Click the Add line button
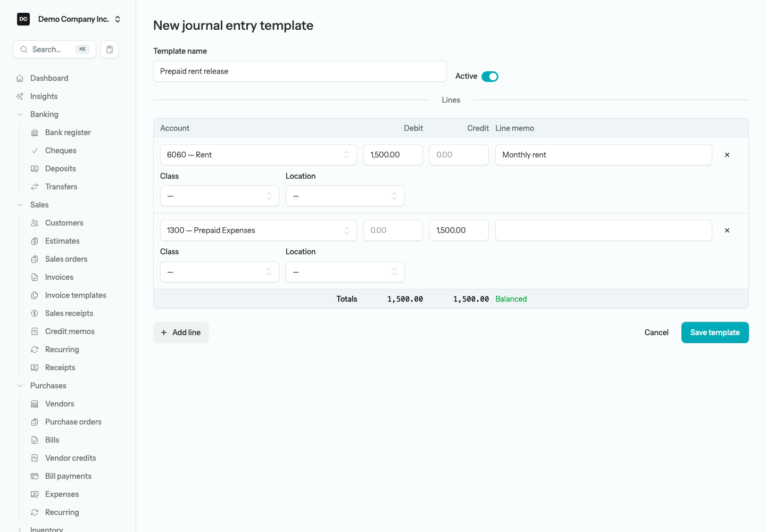The height and width of the screenshot is (532, 766). click(181, 332)
